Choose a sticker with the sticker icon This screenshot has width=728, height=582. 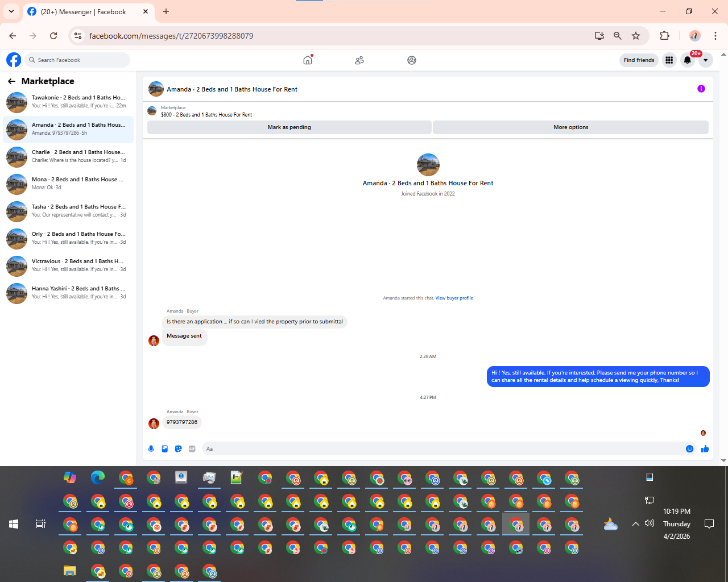pos(179,449)
